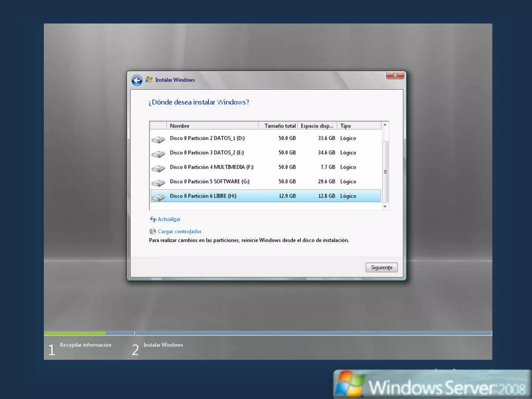Open the Cargar controlador link
The width and height of the screenshot is (532, 399).
pos(179,231)
